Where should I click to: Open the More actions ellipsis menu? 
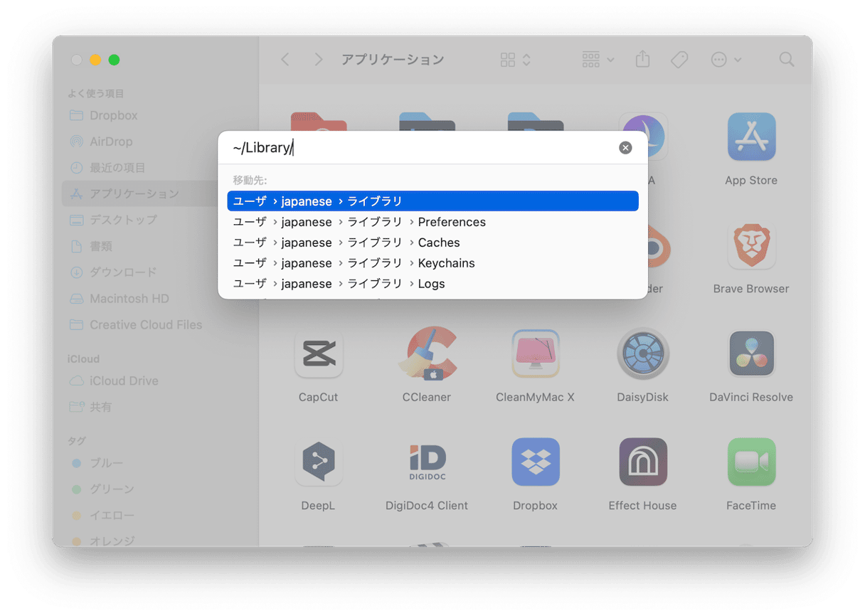pos(726,60)
